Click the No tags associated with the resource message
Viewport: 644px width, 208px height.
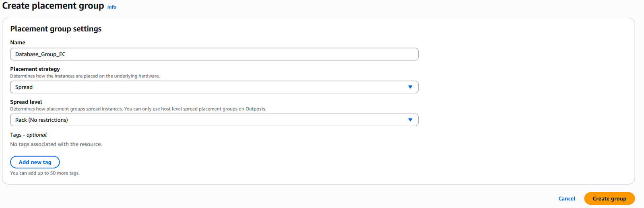point(56,144)
